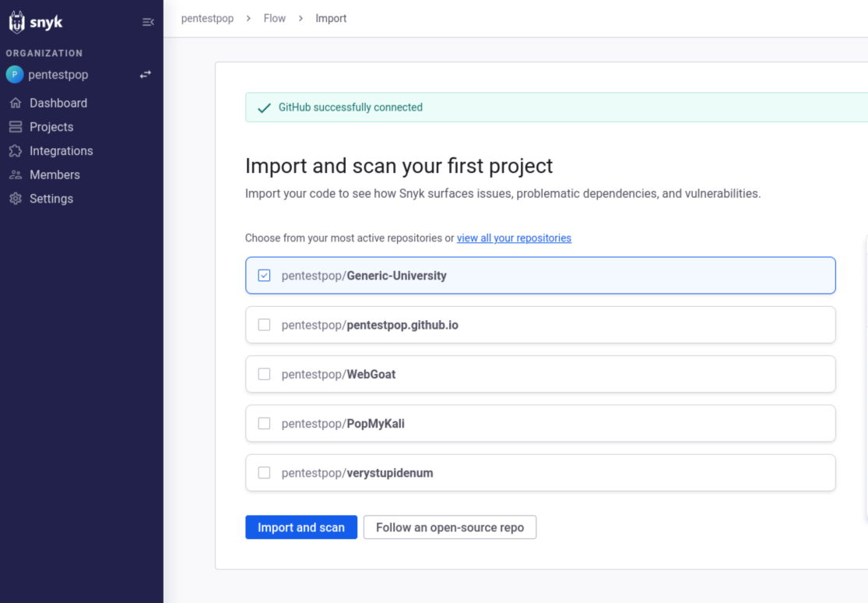Click Flow in the breadcrumb
The image size is (868, 603).
275,18
